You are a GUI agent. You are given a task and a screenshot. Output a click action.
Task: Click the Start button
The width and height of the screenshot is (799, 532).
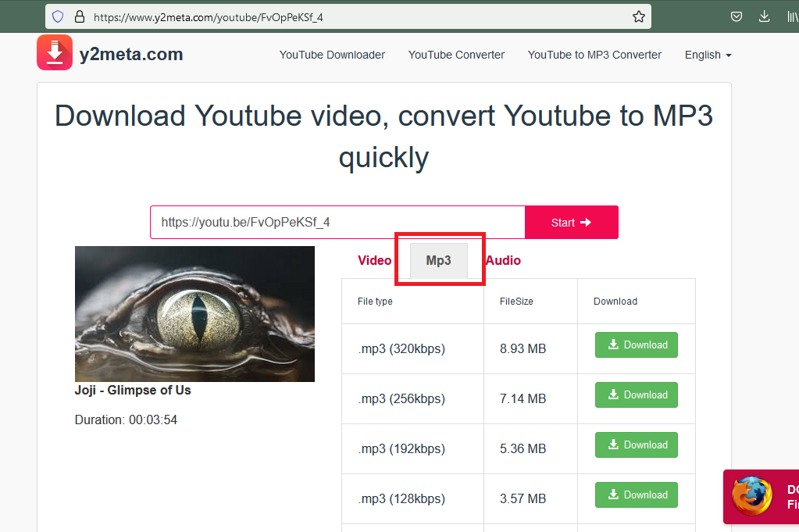[571, 222]
